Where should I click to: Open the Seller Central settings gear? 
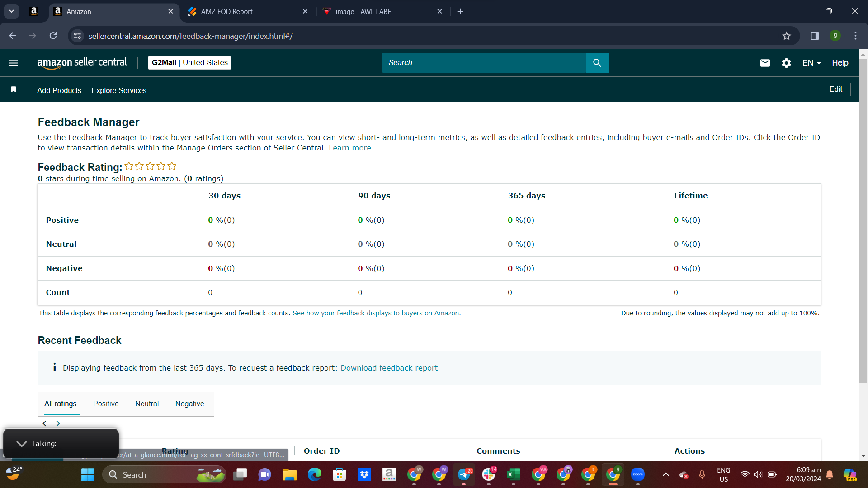[x=786, y=63]
